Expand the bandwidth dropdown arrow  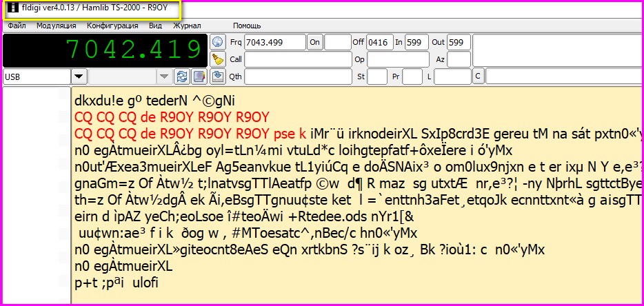(x=164, y=76)
